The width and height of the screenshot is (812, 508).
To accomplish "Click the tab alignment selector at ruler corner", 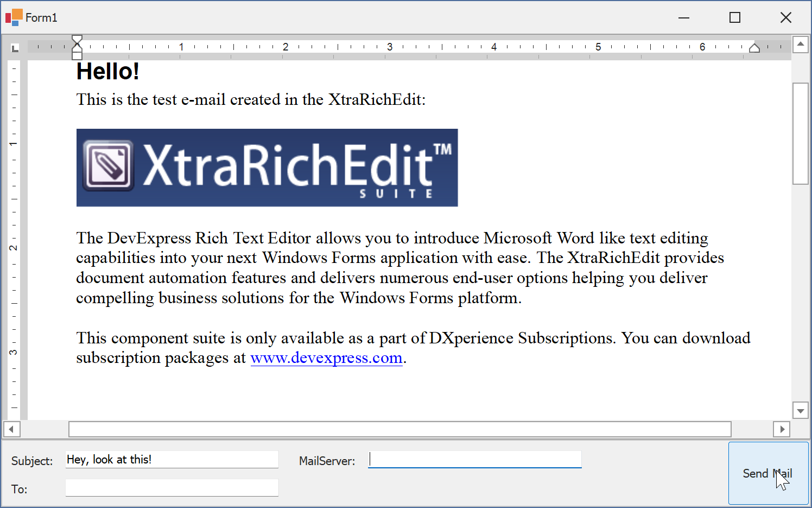I will pos(15,48).
